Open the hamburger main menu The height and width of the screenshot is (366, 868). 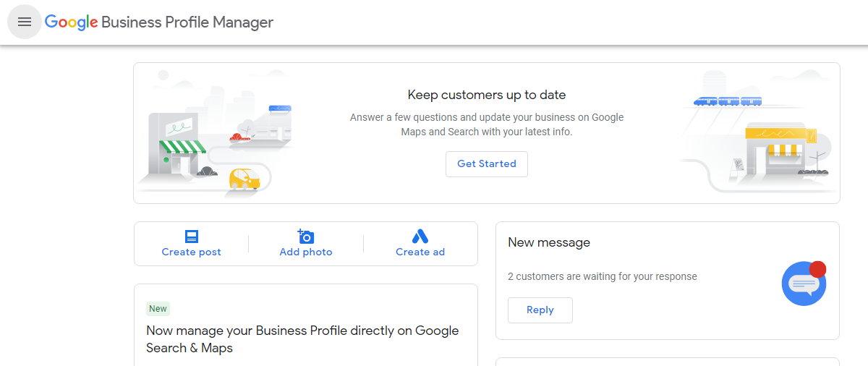click(x=25, y=22)
